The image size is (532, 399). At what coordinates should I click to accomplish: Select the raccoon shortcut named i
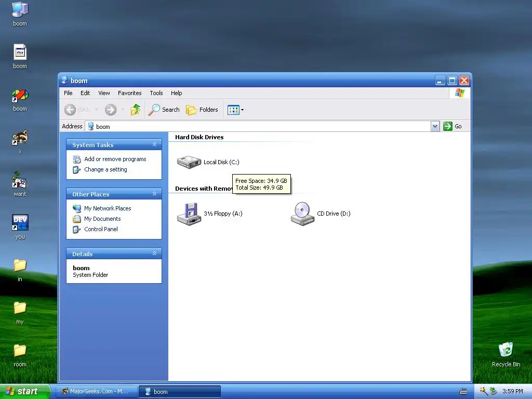pyautogui.click(x=20, y=137)
